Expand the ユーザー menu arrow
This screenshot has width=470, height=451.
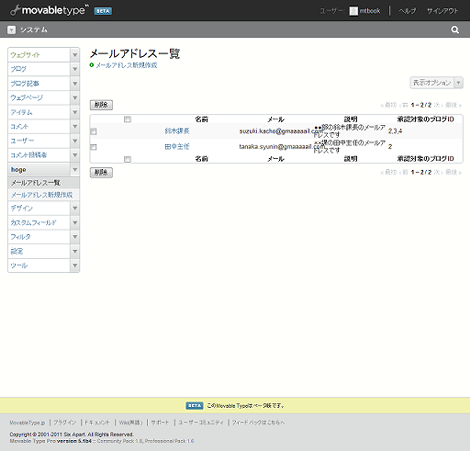tap(75, 141)
